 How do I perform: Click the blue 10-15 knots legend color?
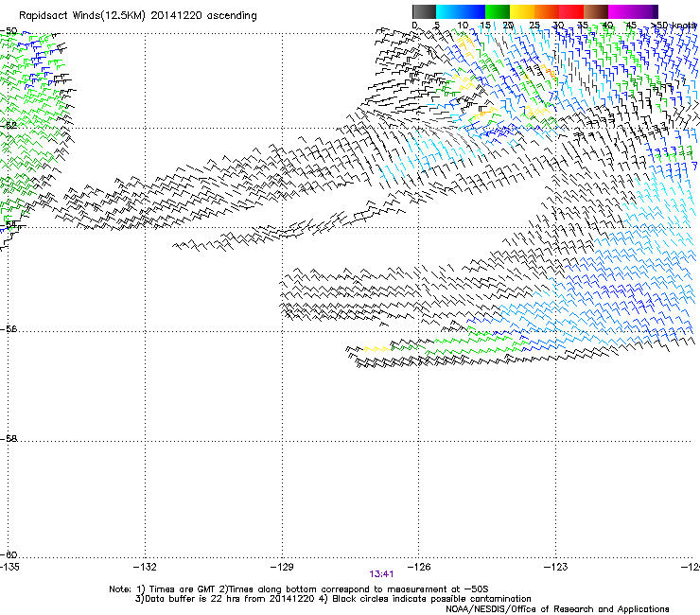pos(473,11)
